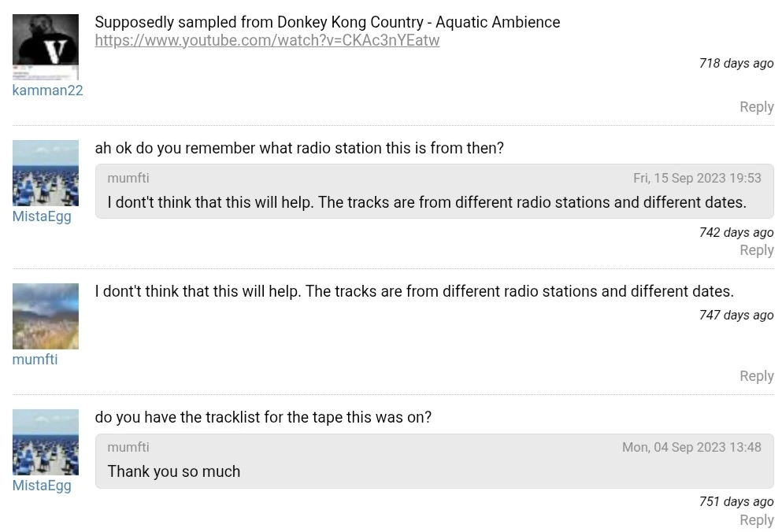
Task: Click the quoted mumfti message dated 15 Sep 2023
Action: (x=426, y=202)
